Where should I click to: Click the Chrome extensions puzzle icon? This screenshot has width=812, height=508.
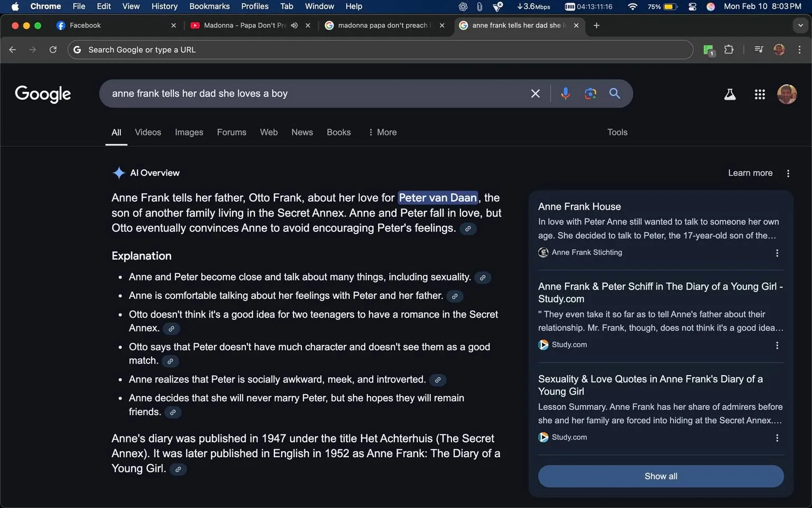[728, 49]
